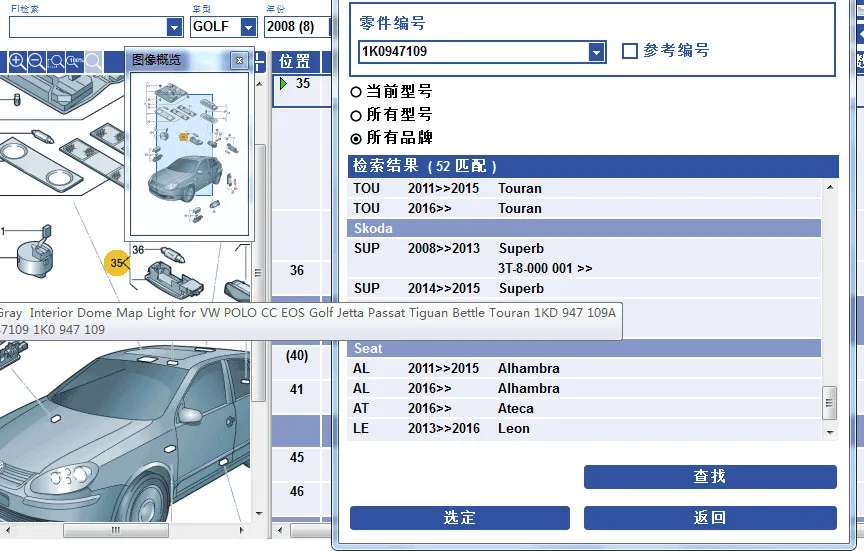Select position row 46 in list
Image resolution: width=864 pixels, height=551 pixels.
coord(296,491)
